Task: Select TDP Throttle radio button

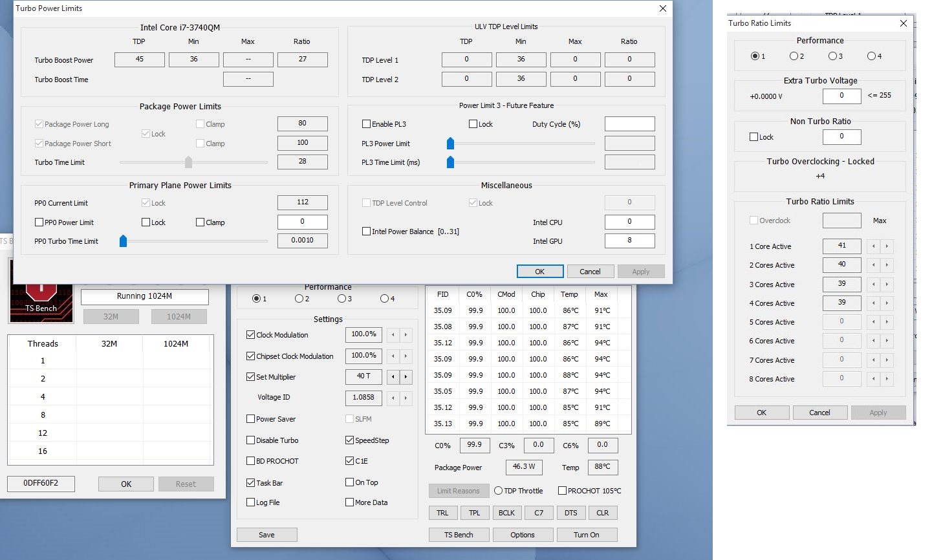Action: pyautogui.click(x=498, y=491)
